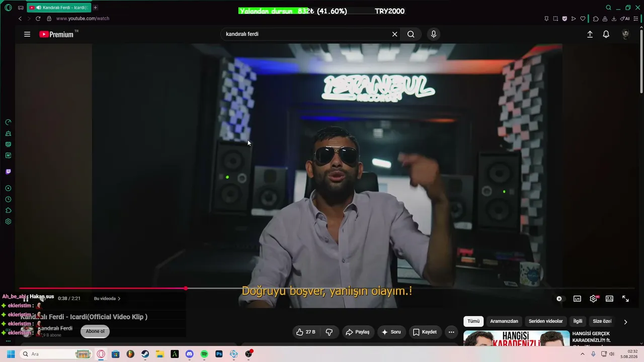Viewport: 644px width, 362px height.
Task: Show hidden system tray icons chevron
Action: (583, 354)
